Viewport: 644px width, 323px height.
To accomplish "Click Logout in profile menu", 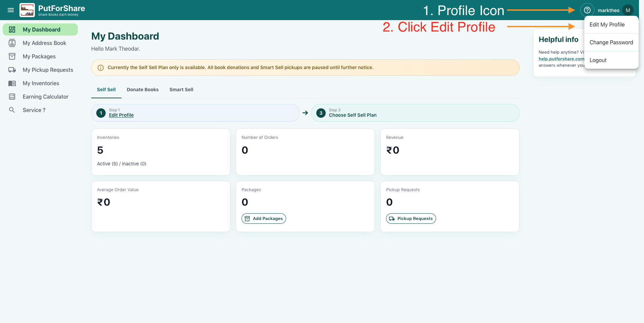I will (611, 60).
